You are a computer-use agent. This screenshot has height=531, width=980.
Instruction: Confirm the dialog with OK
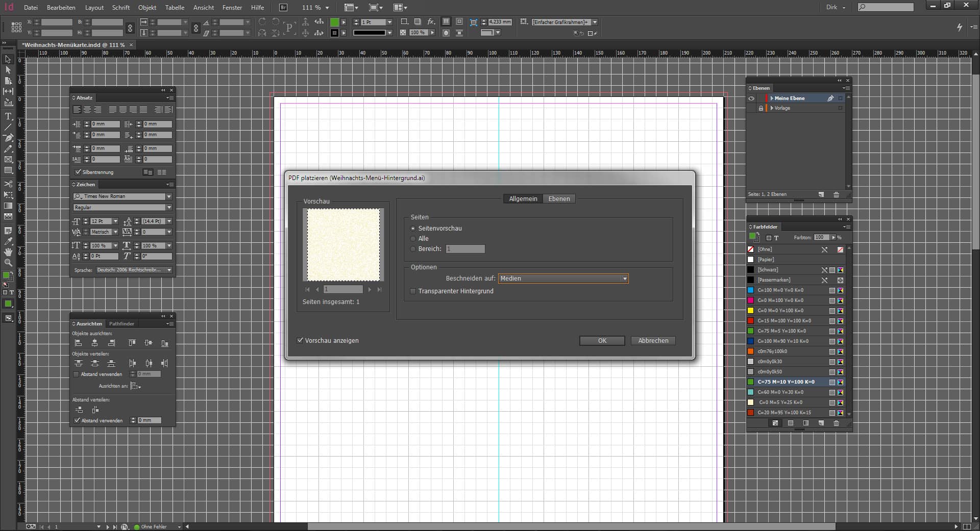602,341
